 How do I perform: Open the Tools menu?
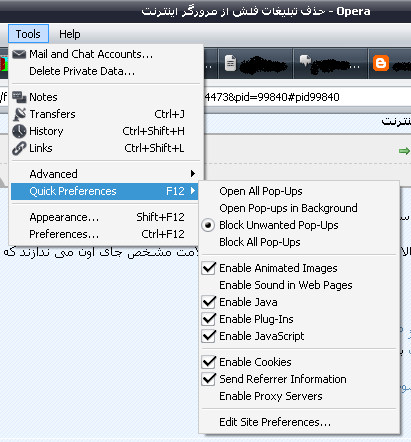(28, 34)
